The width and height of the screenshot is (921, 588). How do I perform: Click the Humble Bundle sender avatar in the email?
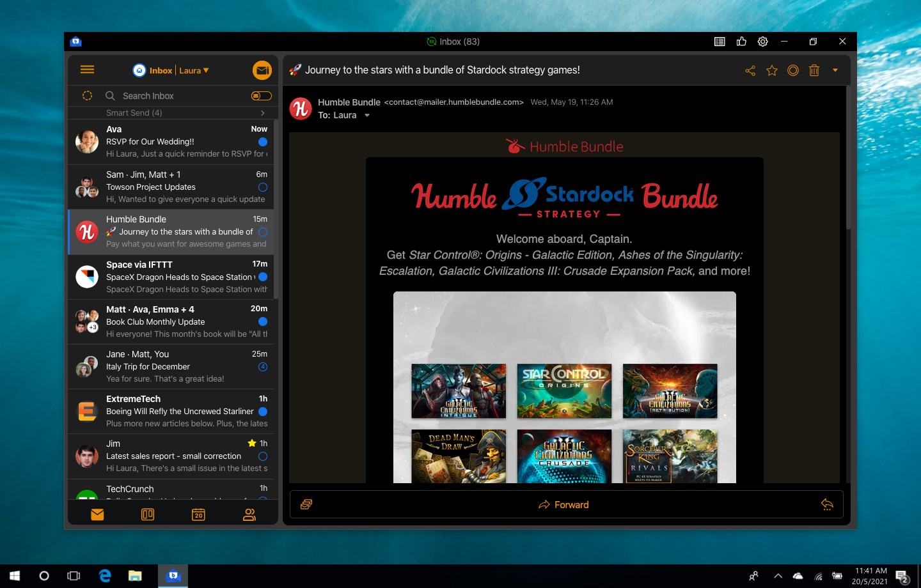[x=301, y=109]
